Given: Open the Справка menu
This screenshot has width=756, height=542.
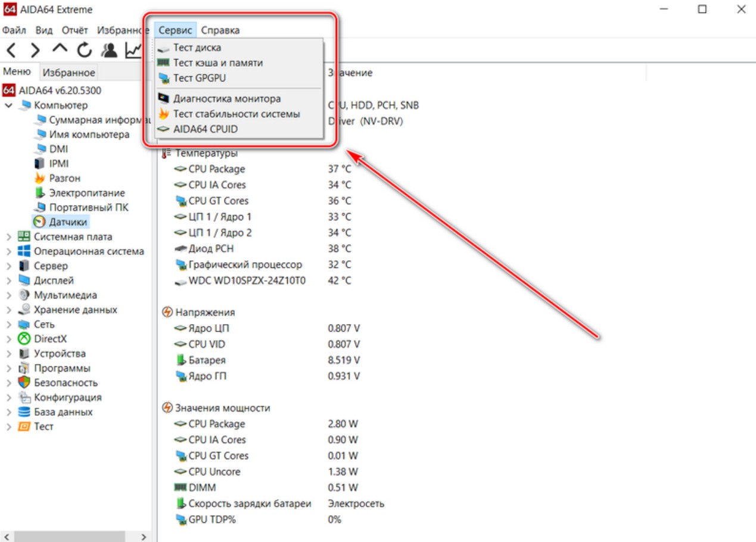Looking at the screenshot, I should [x=220, y=30].
